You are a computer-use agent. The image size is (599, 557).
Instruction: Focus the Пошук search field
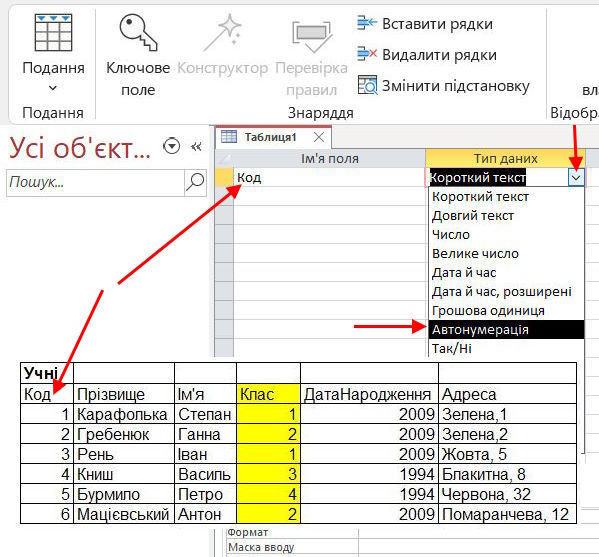click(95, 182)
